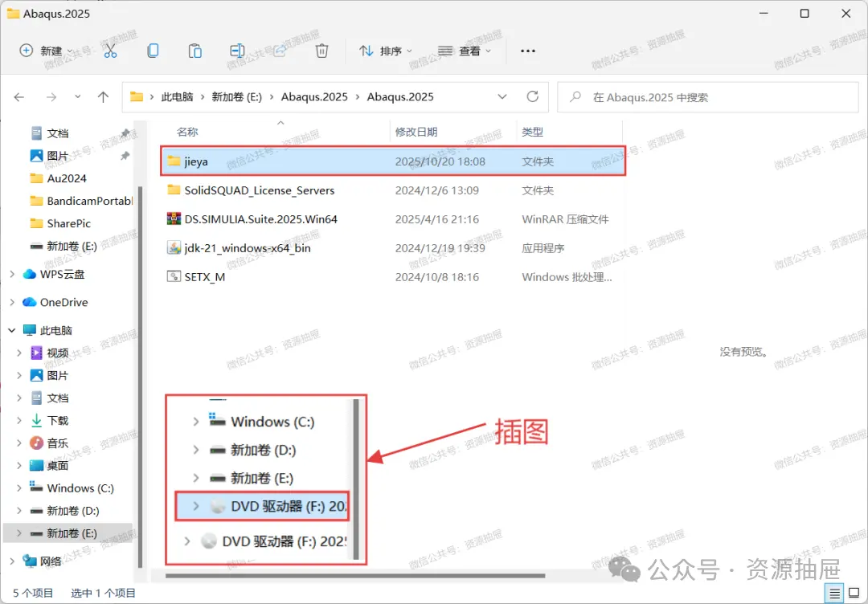This screenshot has width=868, height=604.
Task: Switch to details view icon in status bar
Action: click(834, 593)
